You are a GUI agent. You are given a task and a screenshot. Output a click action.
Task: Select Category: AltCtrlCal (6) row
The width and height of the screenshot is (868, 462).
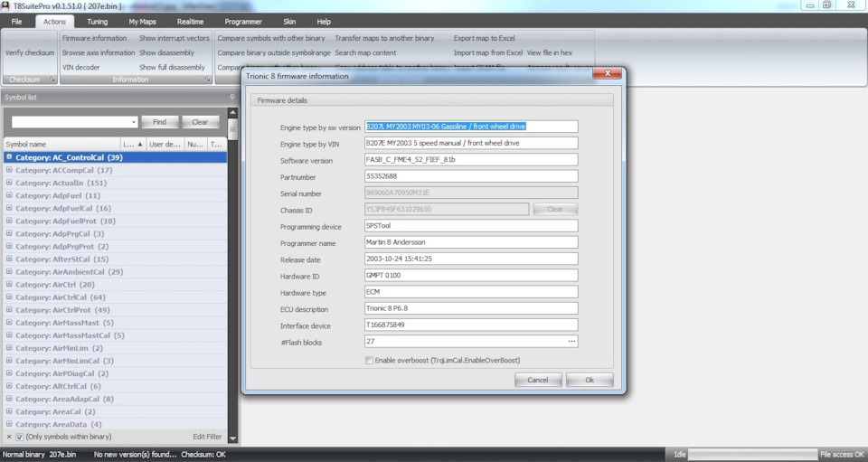pos(115,386)
